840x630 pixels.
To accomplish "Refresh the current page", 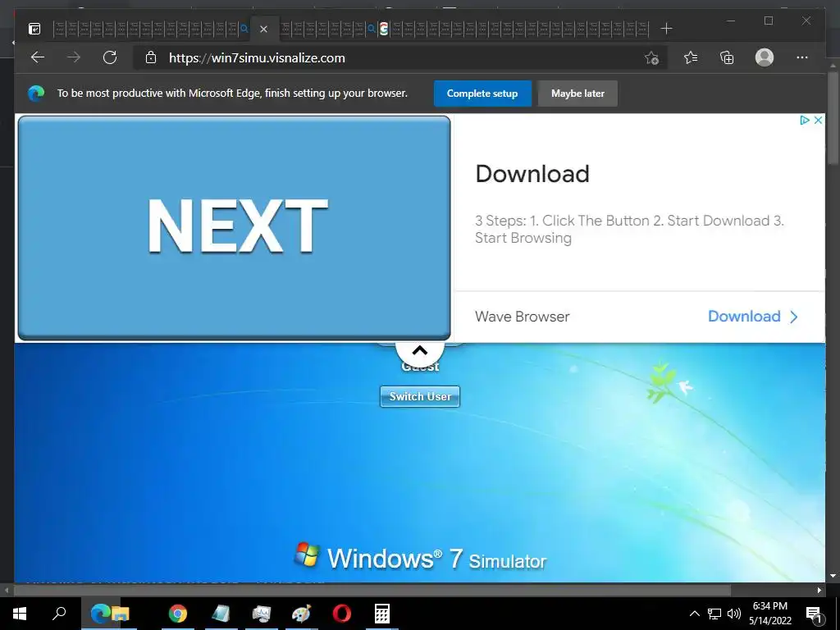I will tap(110, 57).
